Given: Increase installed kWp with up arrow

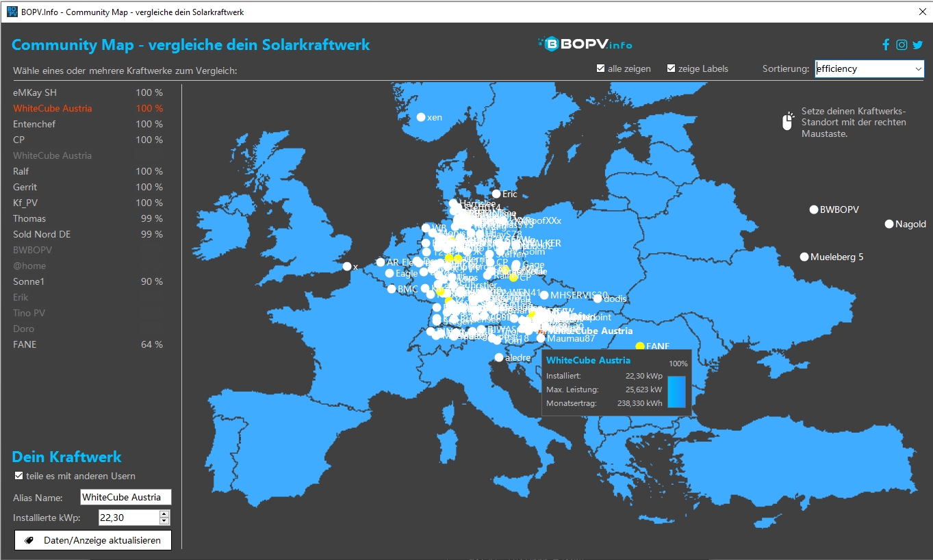Looking at the screenshot, I should (164, 514).
